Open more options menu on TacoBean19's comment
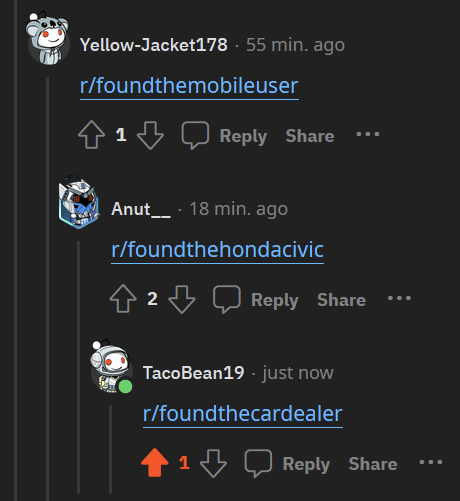The width and height of the screenshot is (460, 501). pos(431,462)
